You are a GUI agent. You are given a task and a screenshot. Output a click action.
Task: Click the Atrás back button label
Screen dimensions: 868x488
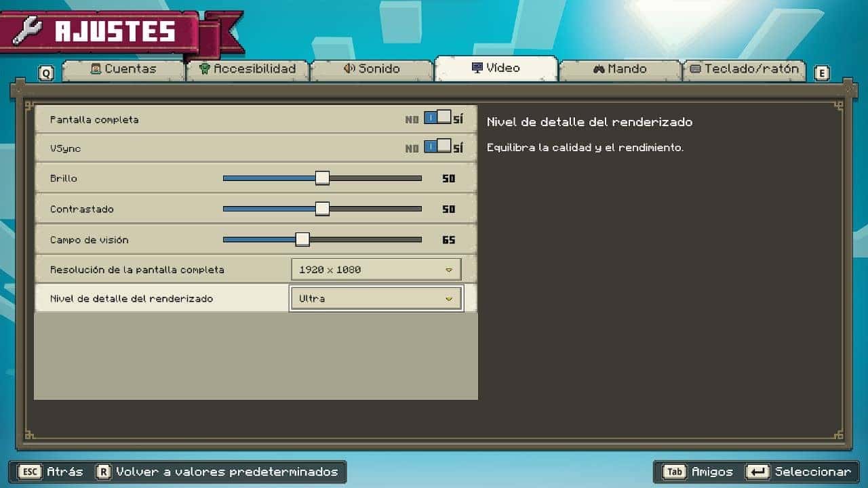[x=65, y=472]
